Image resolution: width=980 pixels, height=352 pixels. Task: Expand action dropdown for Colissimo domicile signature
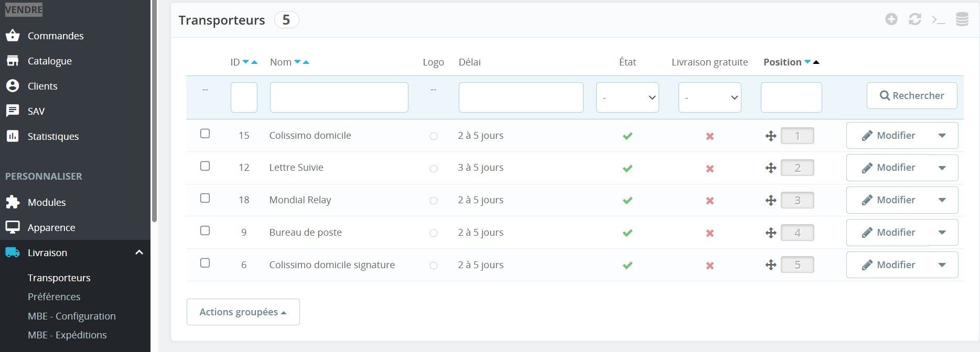(942, 265)
